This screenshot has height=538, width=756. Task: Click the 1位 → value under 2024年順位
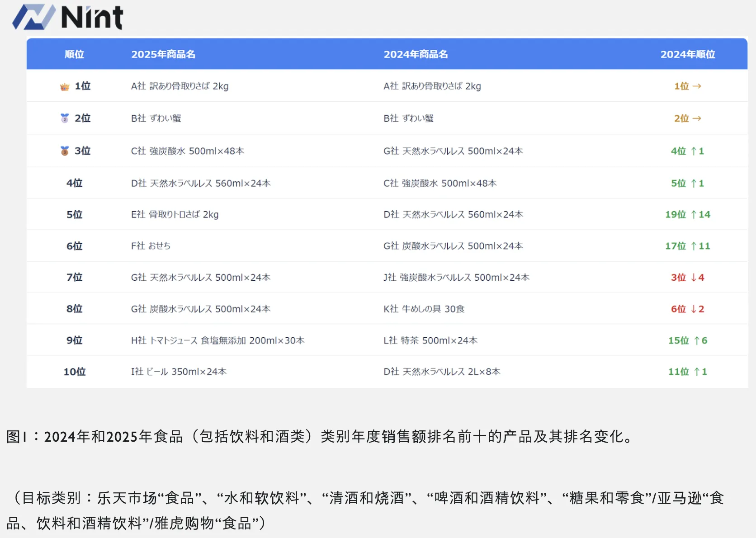[x=688, y=86]
